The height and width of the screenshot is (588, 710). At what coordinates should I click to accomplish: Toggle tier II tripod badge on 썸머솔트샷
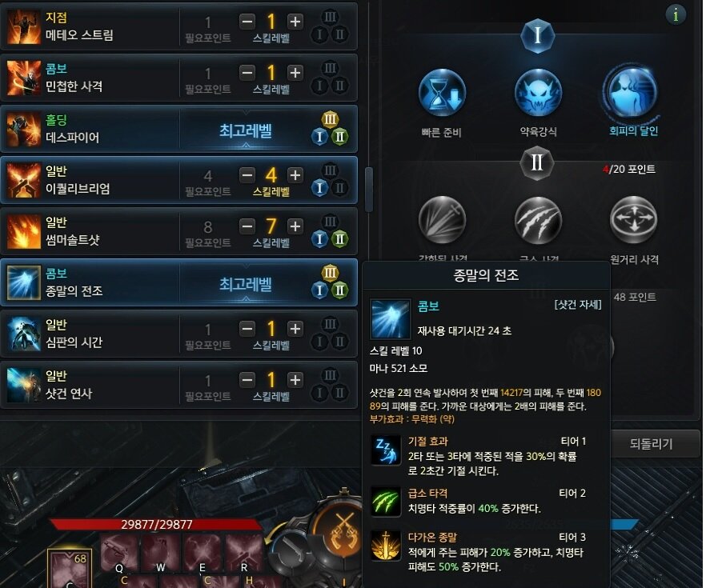[339, 239]
